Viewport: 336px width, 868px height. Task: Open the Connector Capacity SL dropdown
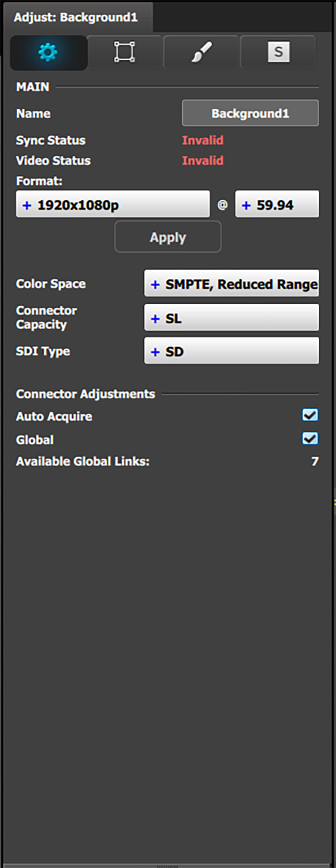tap(231, 317)
